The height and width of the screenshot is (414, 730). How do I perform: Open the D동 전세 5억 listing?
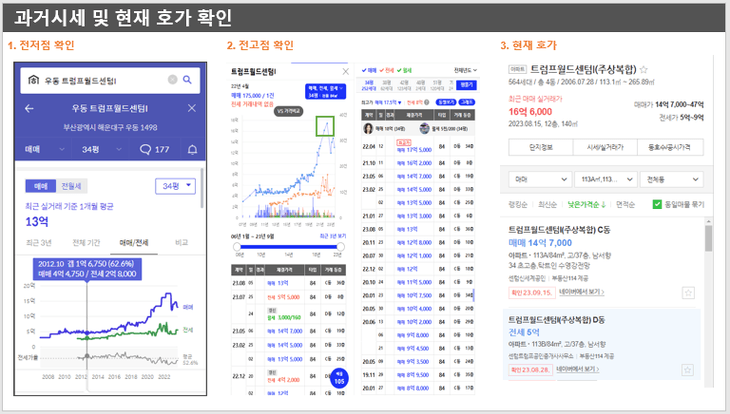pos(602,345)
